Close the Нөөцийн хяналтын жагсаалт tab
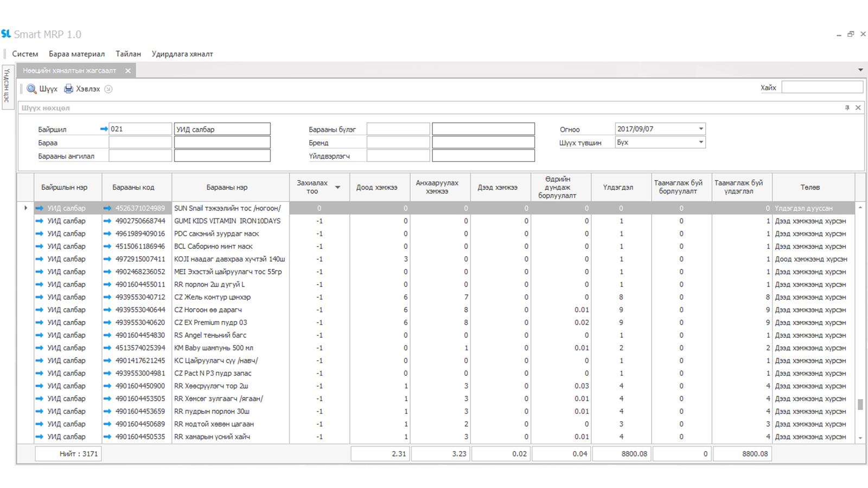 tap(128, 70)
